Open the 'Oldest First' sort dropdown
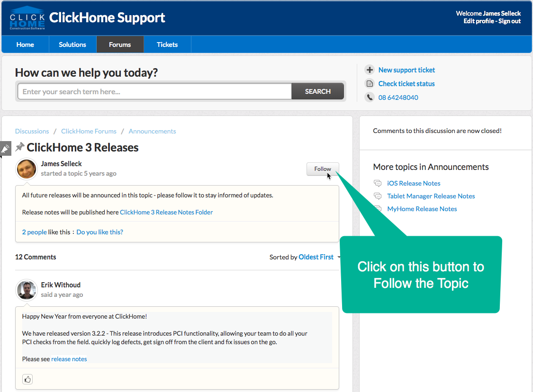Screen dimensions: 533x392 [x=316, y=257]
